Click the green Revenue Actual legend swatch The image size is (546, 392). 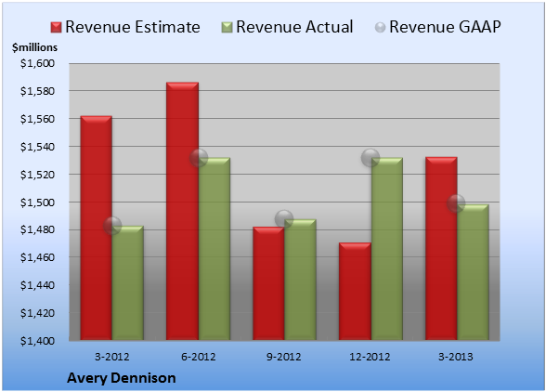[227, 28]
